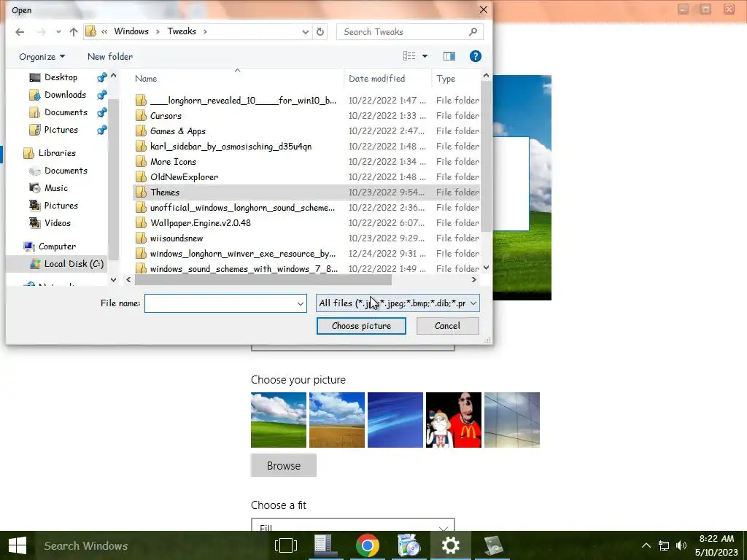747x560 pixels.
Task: Expand the address bar history dropdown
Action: [x=306, y=32]
